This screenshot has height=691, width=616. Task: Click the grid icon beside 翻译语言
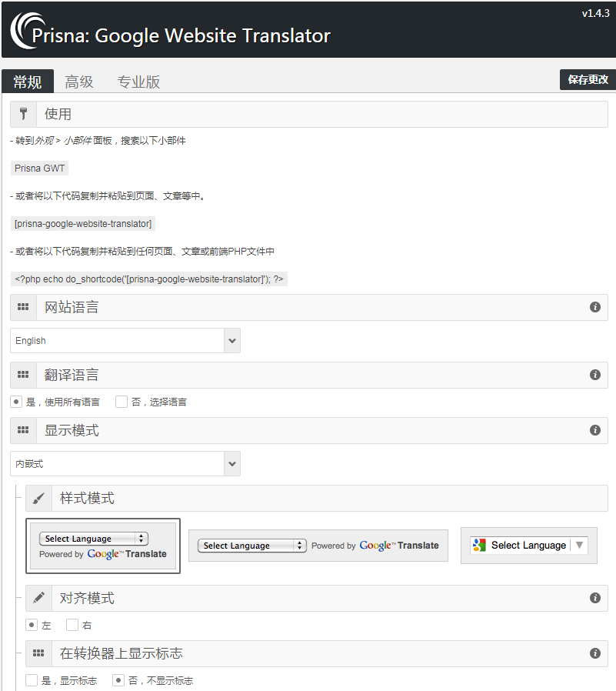[x=23, y=375]
